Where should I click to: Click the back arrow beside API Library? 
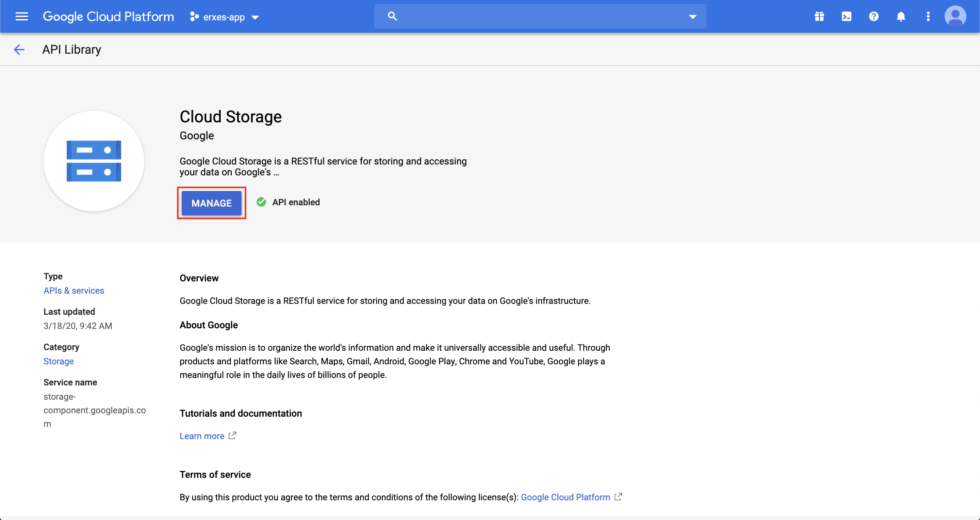pos(19,49)
